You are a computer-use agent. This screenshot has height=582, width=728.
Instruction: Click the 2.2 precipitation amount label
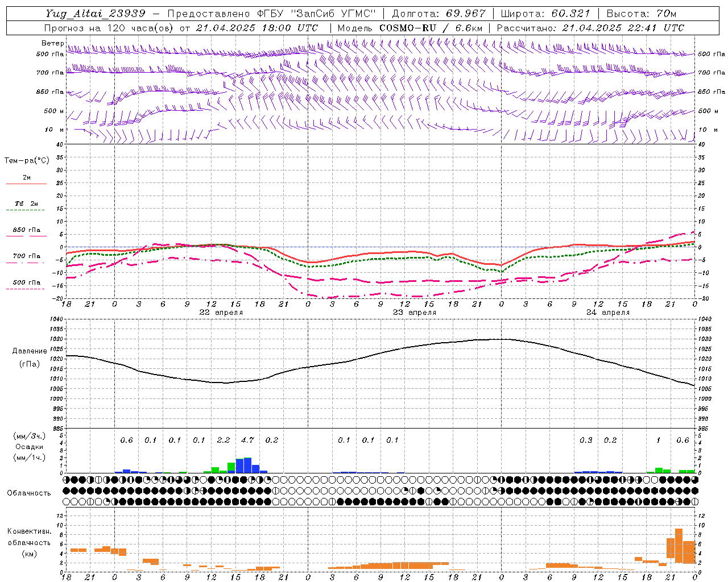[224, 440]
